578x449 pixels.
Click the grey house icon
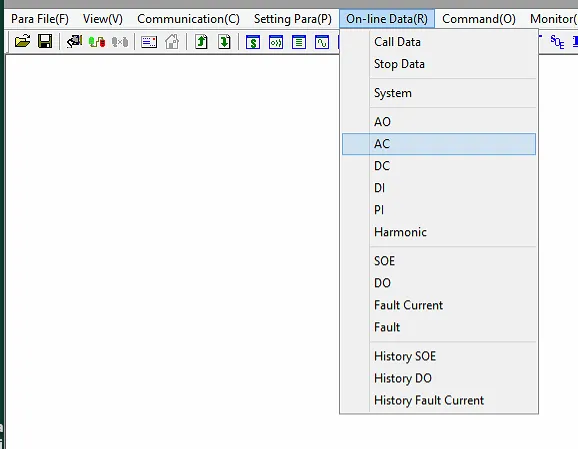[x=172, y=41]
